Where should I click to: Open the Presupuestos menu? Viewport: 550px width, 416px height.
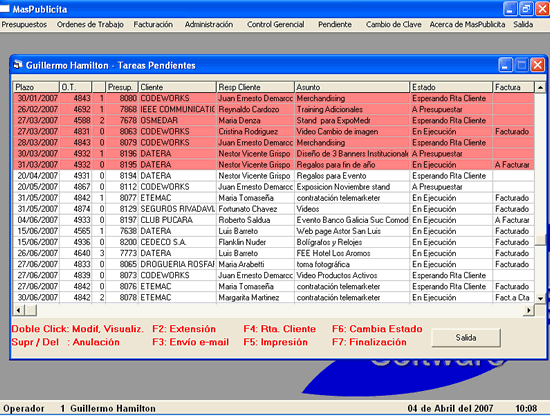(24, 25)
